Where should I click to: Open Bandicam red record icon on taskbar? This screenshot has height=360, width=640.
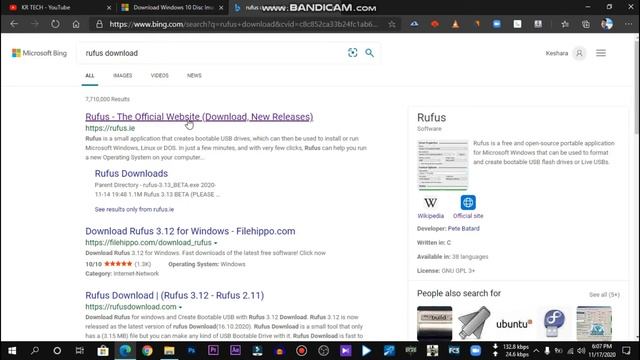(301, 351)
